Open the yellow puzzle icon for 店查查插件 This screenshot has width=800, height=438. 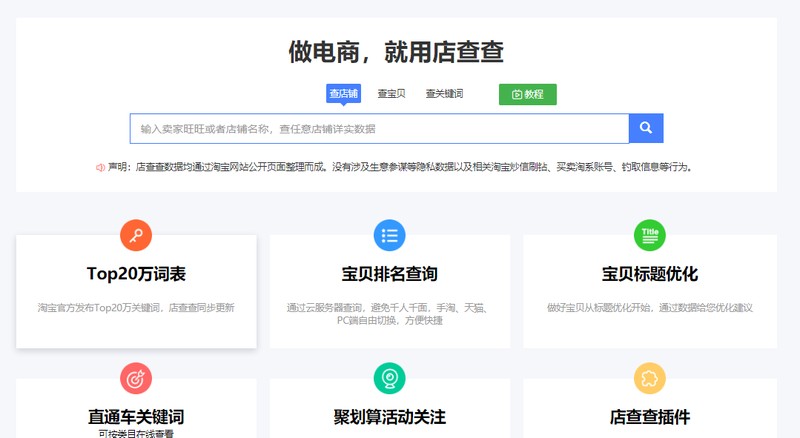(x=649, y=378)
